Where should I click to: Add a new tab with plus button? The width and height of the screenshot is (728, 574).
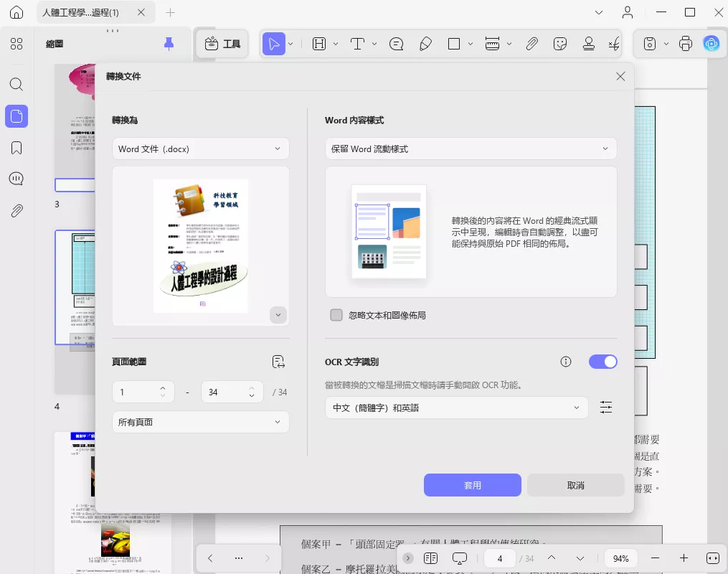[171, 12]
